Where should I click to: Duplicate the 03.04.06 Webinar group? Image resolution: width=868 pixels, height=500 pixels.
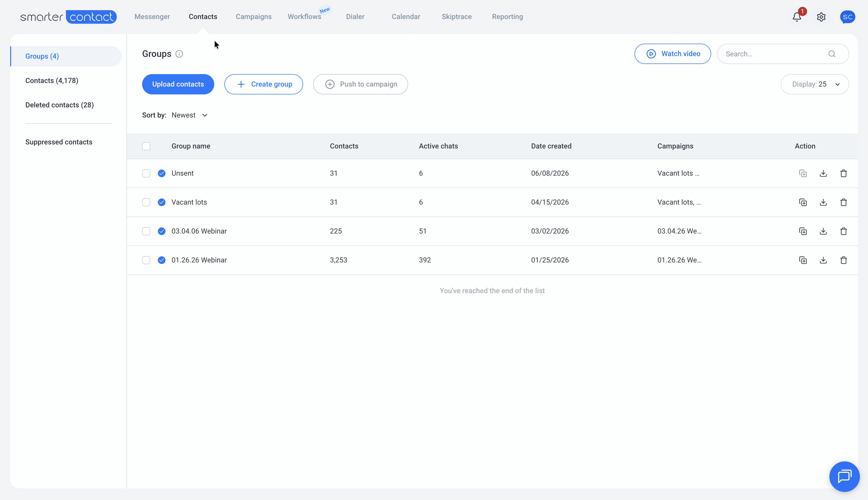pos(803,231)
